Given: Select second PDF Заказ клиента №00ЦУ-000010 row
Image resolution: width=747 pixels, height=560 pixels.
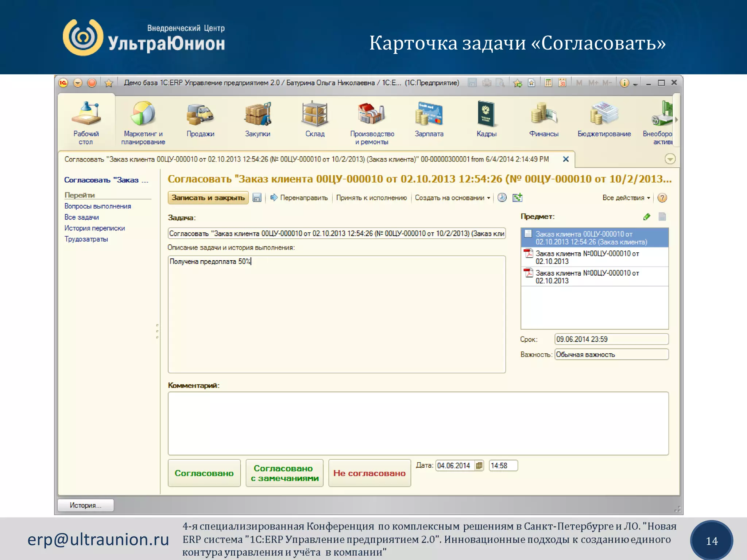Looking at the screenshot, I should pos(595,277).
